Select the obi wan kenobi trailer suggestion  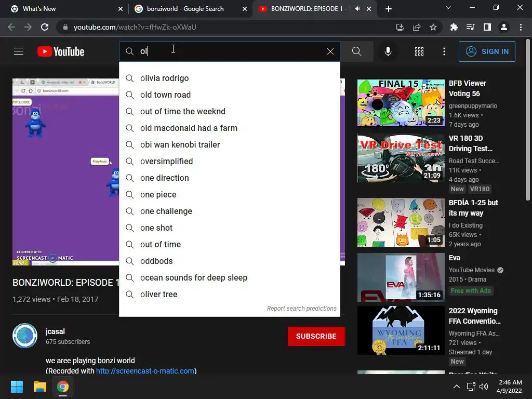pyautogui.click(x=229, y=144)
